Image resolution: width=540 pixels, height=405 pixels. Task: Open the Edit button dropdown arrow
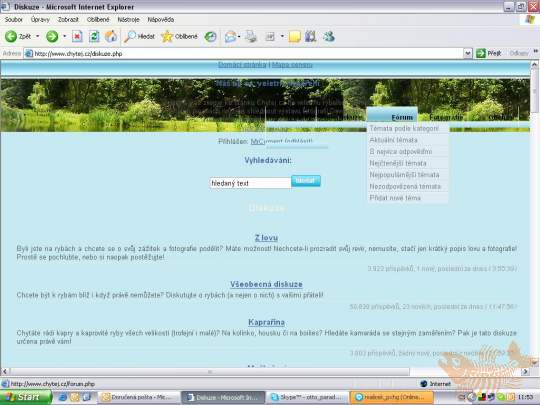tap(282, 36)
